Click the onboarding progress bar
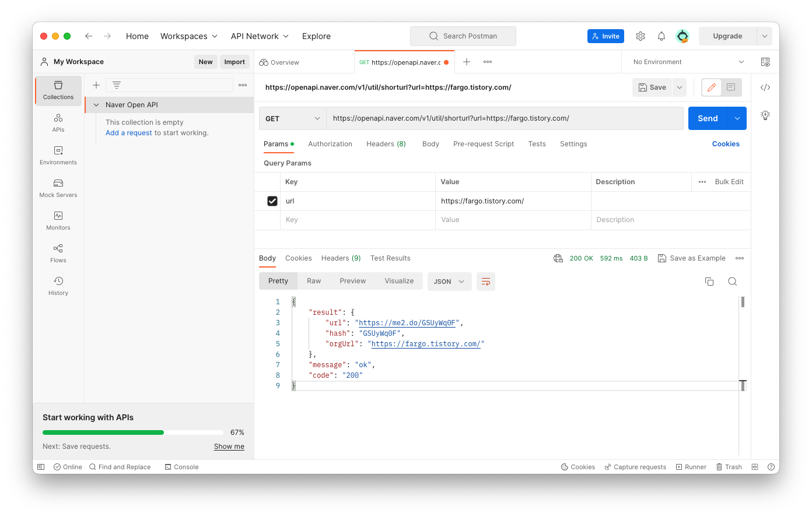812x517 pixels. [x=133, y=432]
